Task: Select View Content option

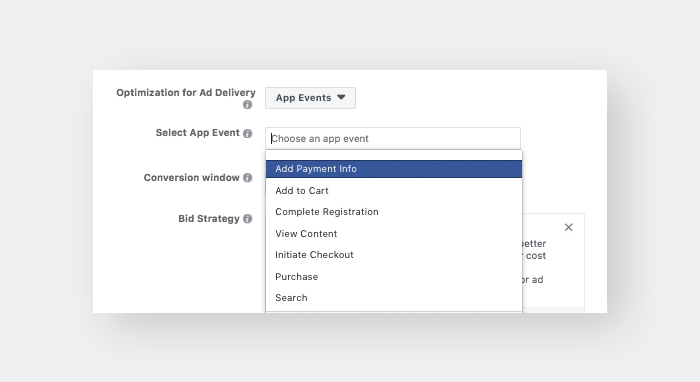Action: pyautogui.click(x=394, y=234)
